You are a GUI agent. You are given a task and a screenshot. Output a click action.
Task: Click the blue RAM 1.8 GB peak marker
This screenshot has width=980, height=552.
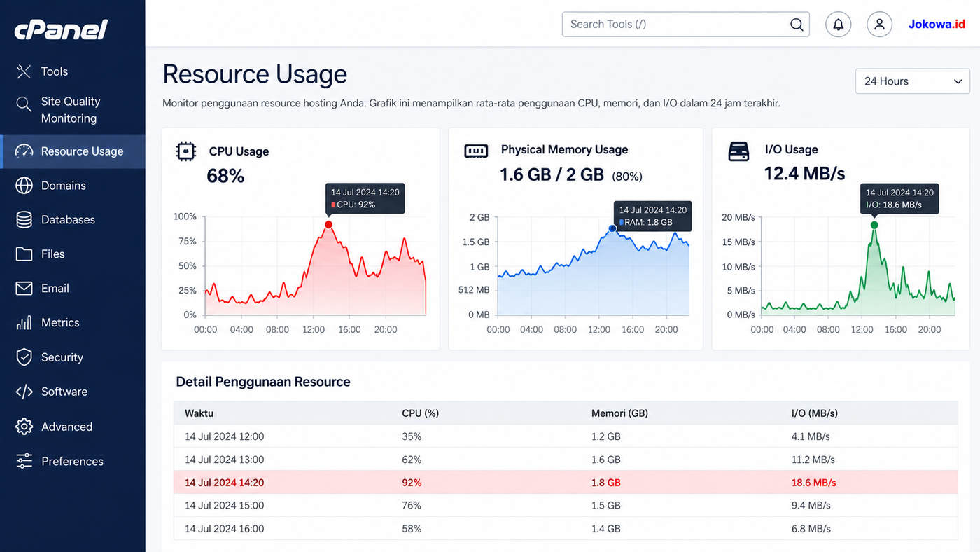612,228
